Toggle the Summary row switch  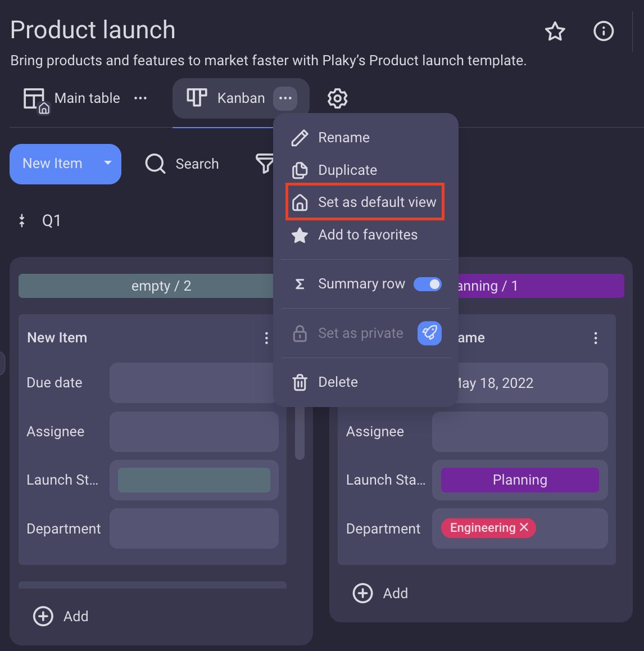428,284
